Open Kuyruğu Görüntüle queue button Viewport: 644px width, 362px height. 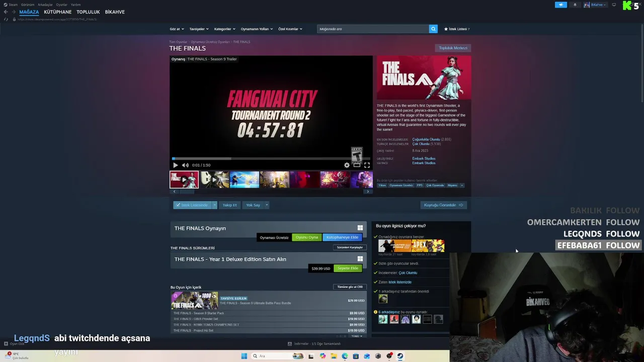[443, 205]
